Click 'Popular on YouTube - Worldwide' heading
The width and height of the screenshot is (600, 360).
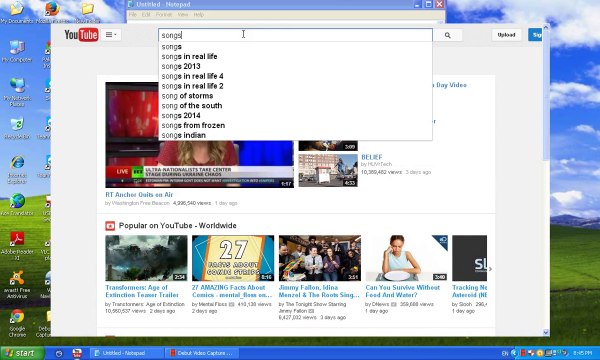(x=178, y=226)
